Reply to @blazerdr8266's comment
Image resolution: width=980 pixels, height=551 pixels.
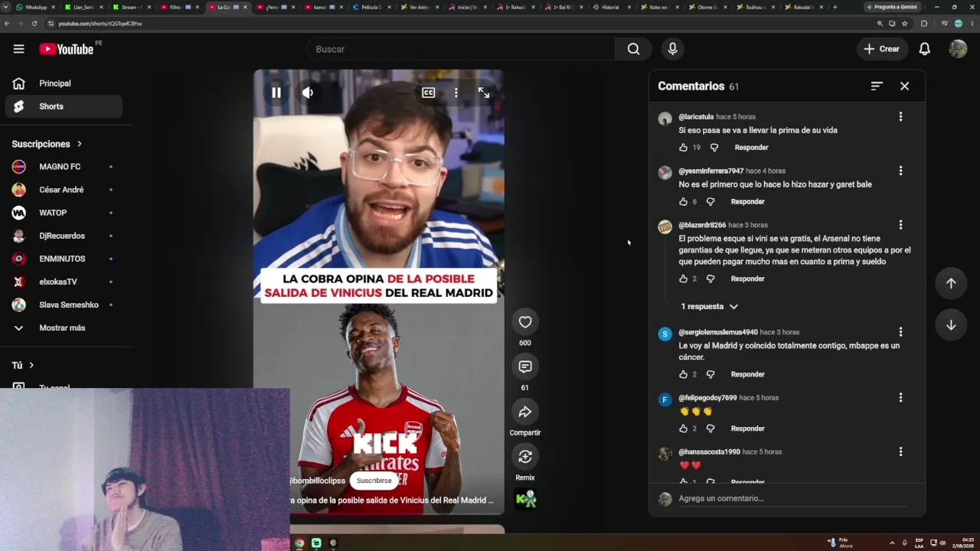748,279
